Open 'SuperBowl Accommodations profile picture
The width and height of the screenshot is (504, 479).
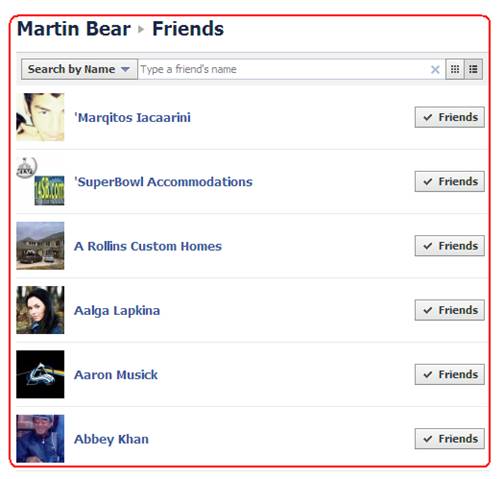[41, 184]
